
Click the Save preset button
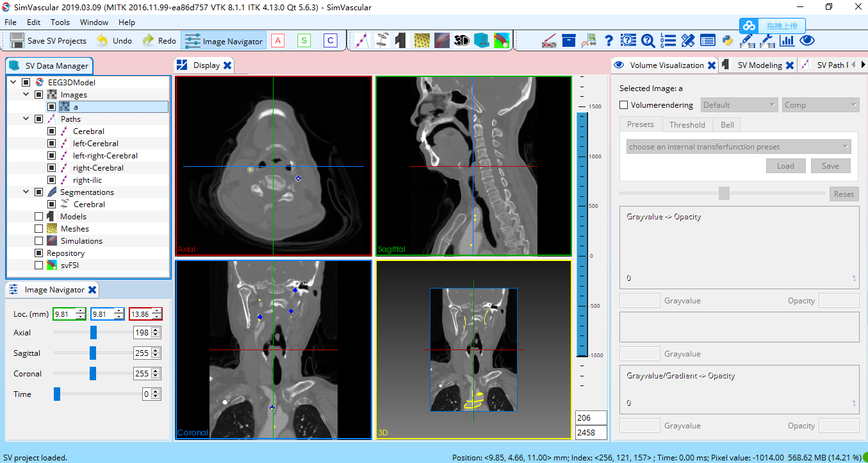[830, 165]
